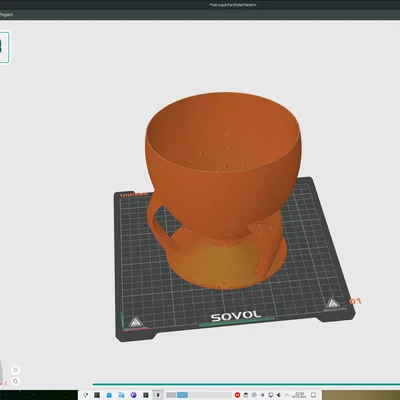Viewport: 400px width, 400px height.
Task: Click the layers view button above the magnifier
Action: tap(15, 370)
